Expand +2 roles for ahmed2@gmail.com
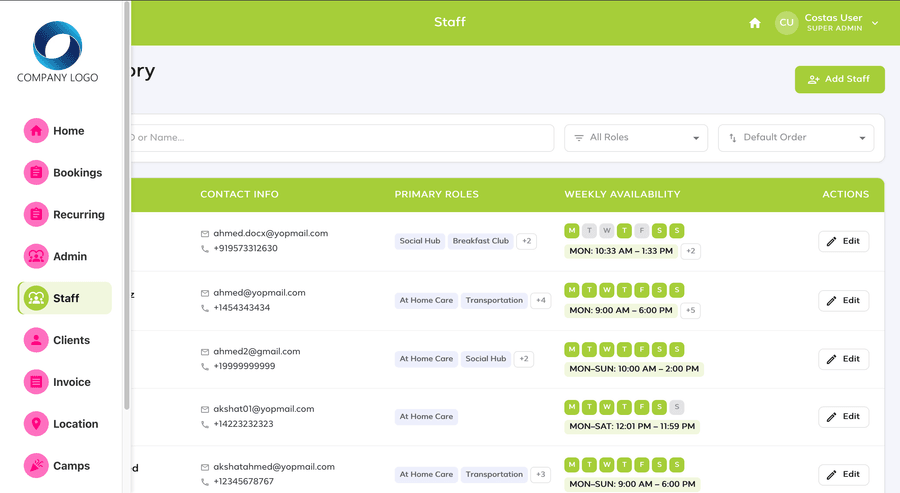900x493 pixels. tap(523, 359)
